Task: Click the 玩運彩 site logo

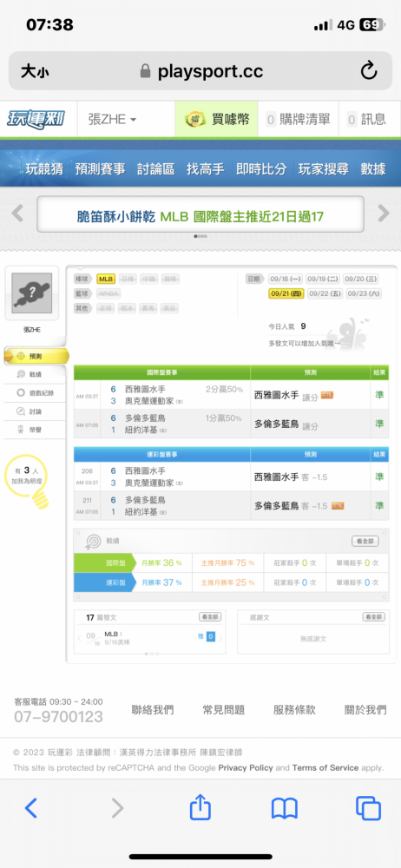Action: [x=36, y=118]
